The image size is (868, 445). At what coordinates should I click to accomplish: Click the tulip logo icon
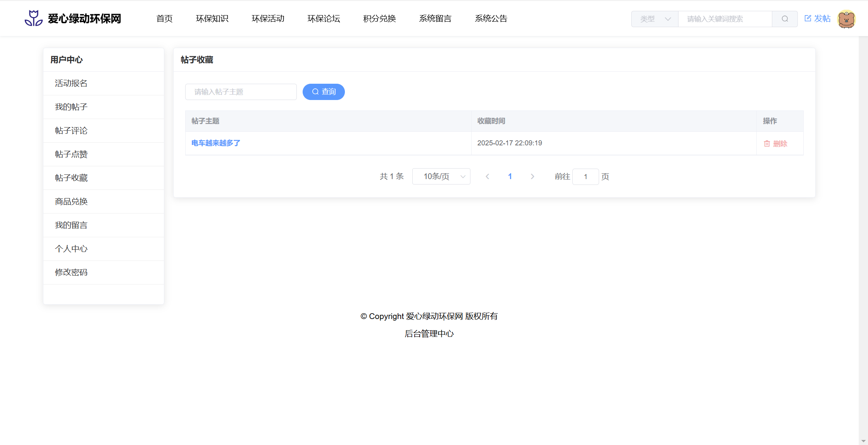point(34,18)
